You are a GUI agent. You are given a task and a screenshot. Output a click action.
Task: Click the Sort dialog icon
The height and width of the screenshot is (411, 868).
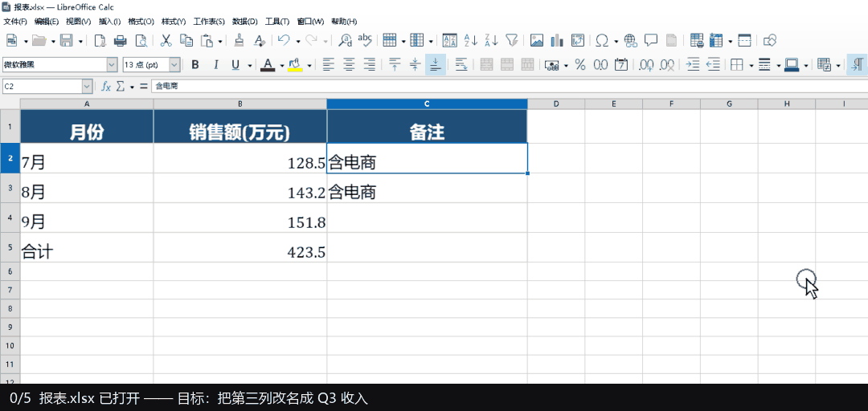click(x=449, y=40)
